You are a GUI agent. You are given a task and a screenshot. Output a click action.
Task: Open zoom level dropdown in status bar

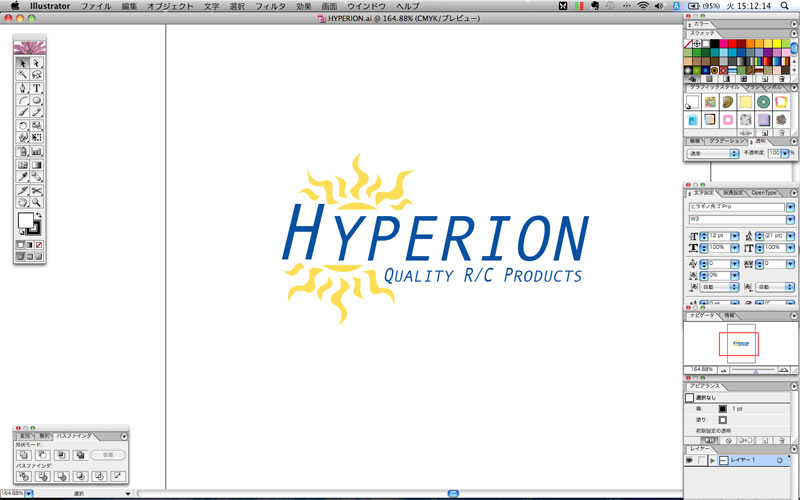(29, 494)
